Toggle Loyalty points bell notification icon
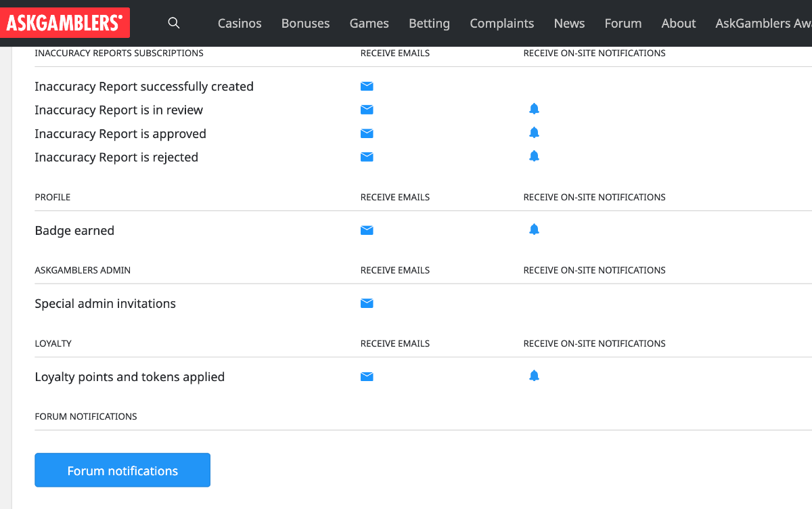 [534, 376]
